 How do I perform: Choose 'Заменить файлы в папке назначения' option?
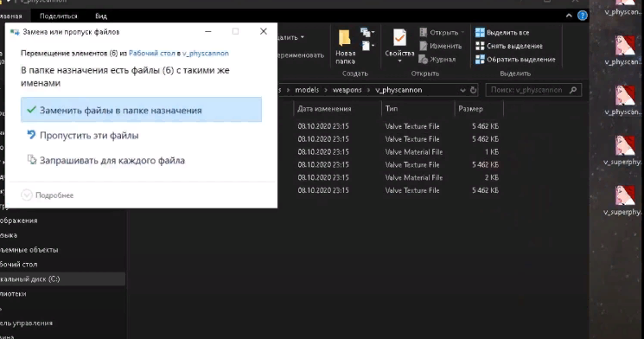point(141,110)
